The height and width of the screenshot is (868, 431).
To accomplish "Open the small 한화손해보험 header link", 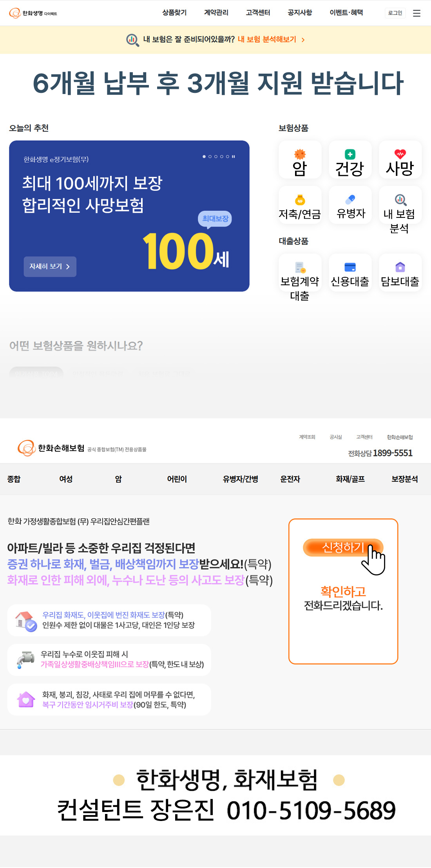I will click(x=400, y=437).
